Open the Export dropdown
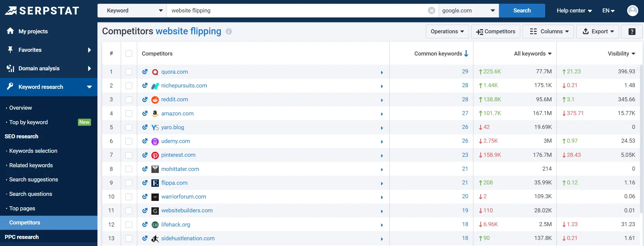 pyautogui.click(x=598, y=31)
